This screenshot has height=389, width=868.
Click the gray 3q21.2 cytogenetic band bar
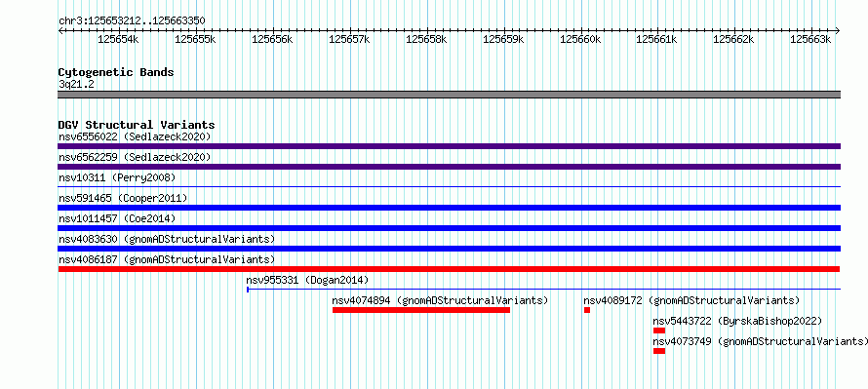[449, 95]
